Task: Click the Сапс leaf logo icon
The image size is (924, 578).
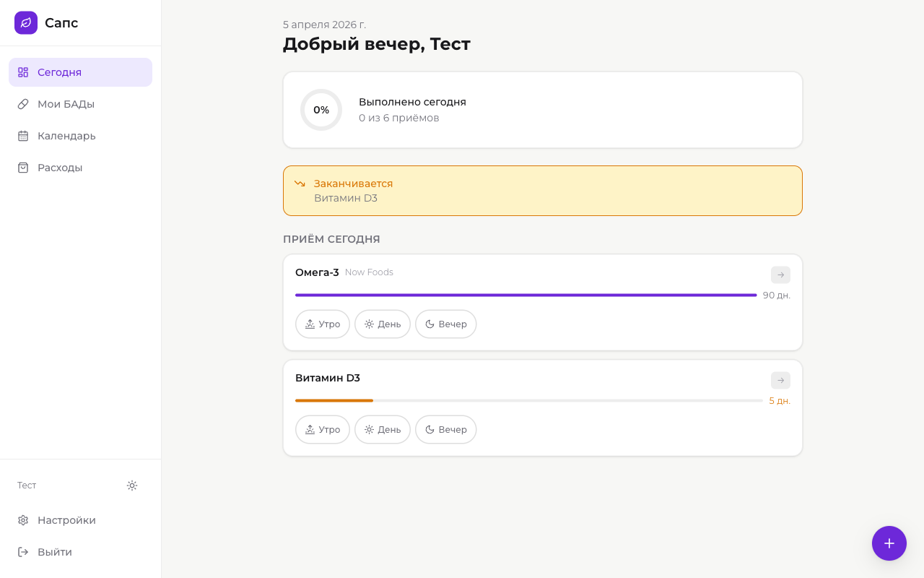Action: 26,23
